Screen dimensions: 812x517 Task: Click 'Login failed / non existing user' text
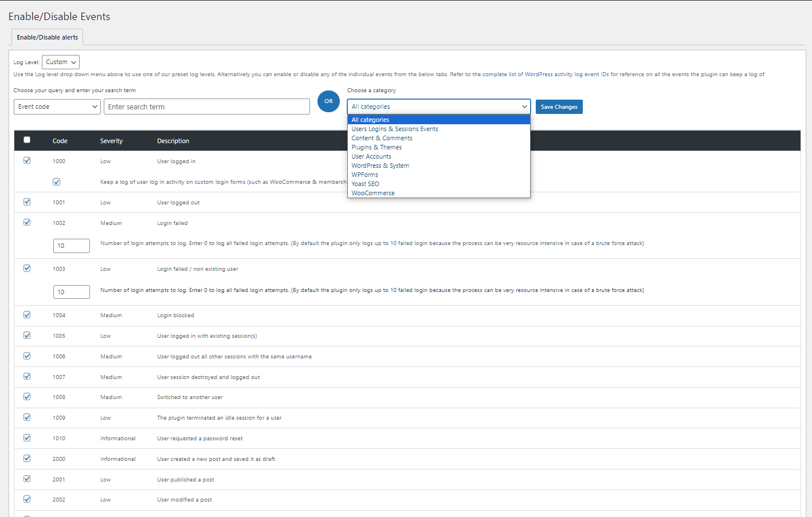pos(198,269)
